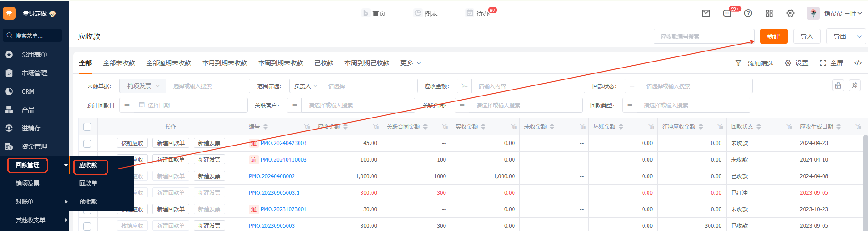
Task: Switch to 全部逾期未收款 tab
Action: [x=169, y=63]
